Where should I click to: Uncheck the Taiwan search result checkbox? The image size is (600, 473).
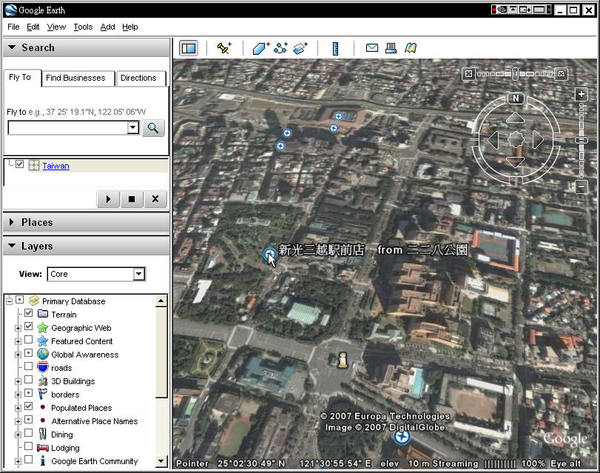point(20,165)
